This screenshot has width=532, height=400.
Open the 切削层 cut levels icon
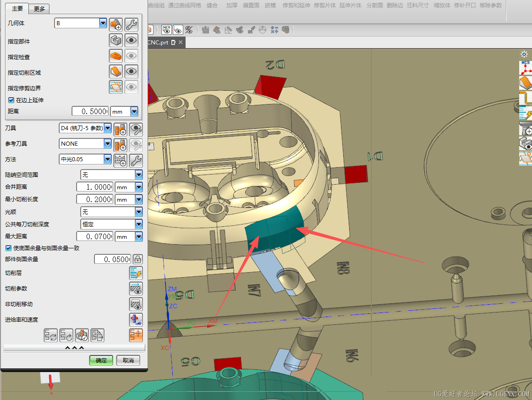(x=136, y=273)
